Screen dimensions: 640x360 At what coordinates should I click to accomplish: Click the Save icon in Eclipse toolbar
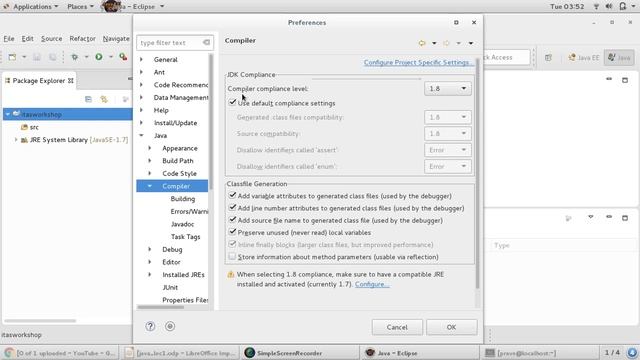(37, 57)
